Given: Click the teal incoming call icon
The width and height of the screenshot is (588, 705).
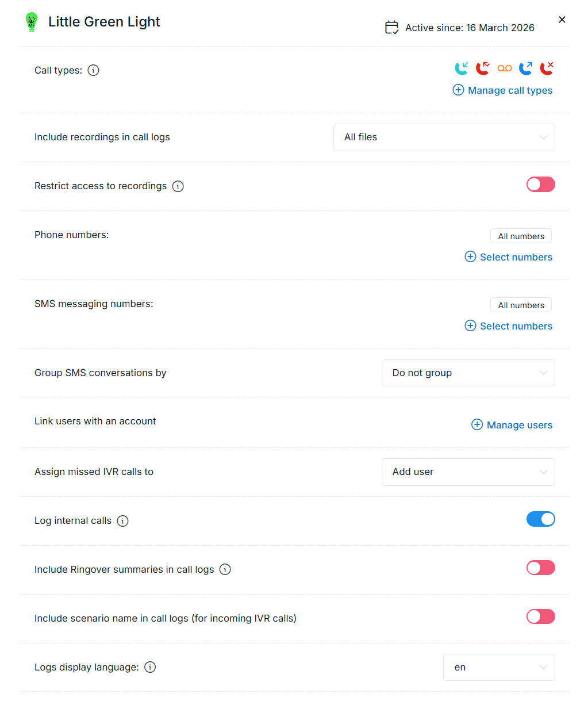Looking at the screenshot, I should (462, 68).
